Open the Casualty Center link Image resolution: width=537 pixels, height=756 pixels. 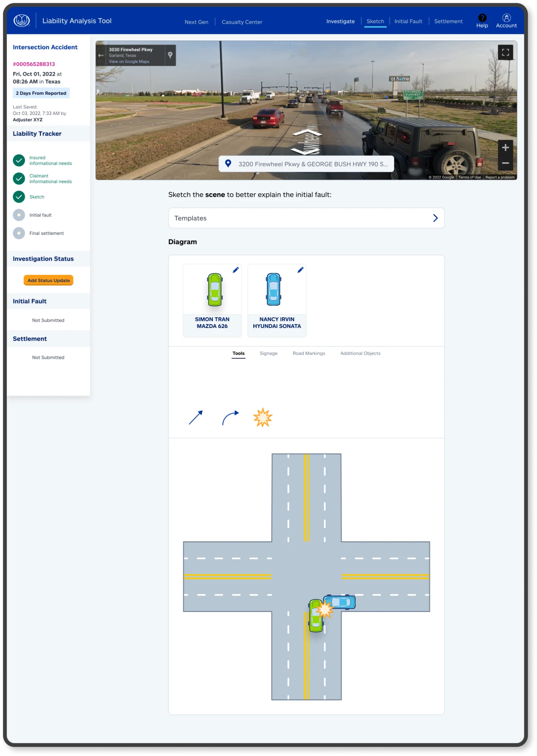(x=242, y=22)
